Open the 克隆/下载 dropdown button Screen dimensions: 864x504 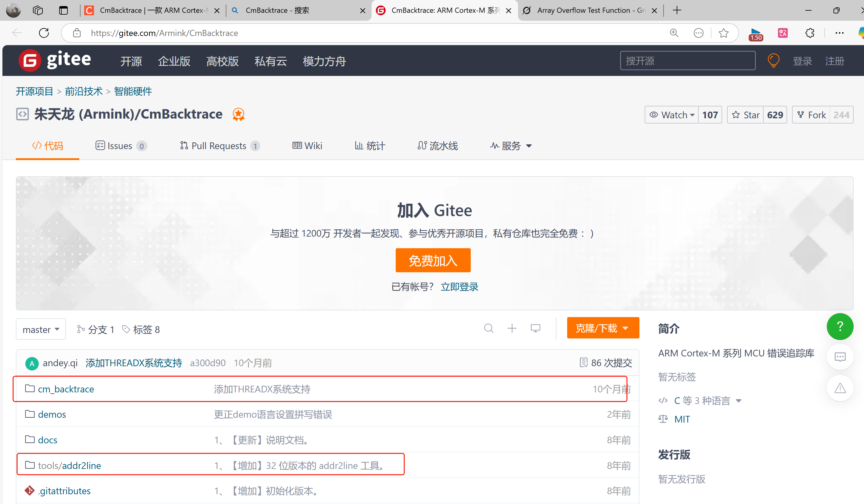point(603,328)
